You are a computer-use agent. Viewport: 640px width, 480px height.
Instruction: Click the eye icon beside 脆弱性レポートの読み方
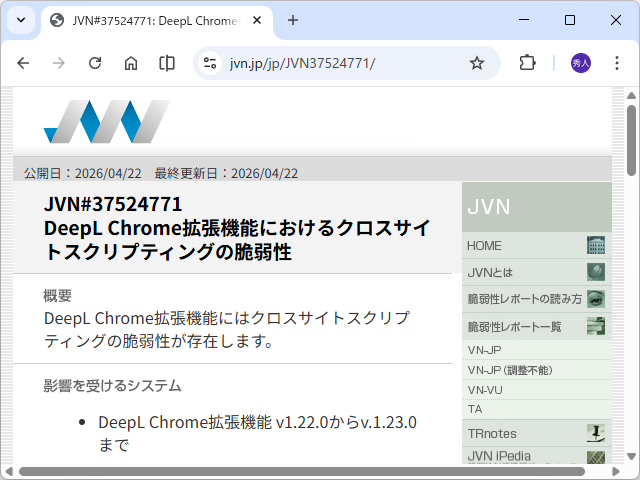(596, 299)
